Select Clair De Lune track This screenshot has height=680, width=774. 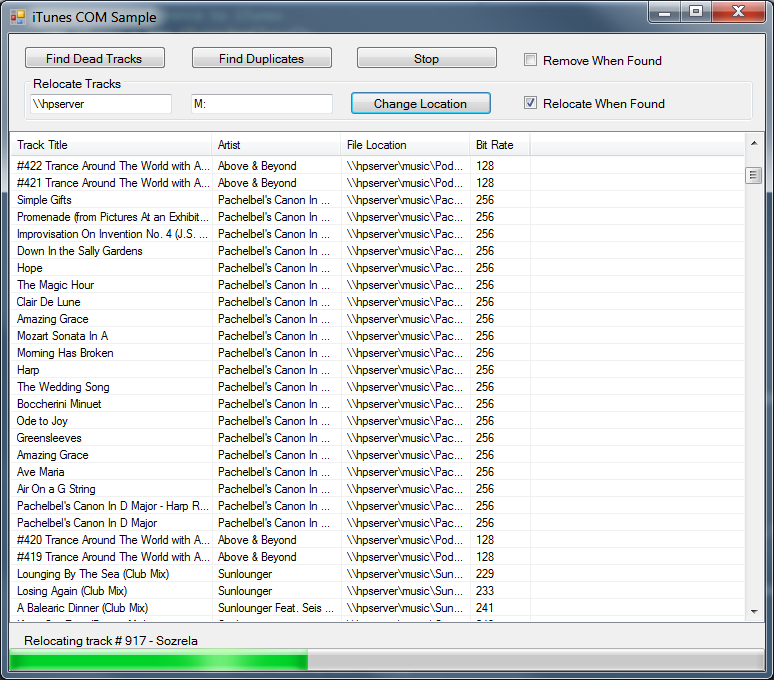(x=377, y=302)
